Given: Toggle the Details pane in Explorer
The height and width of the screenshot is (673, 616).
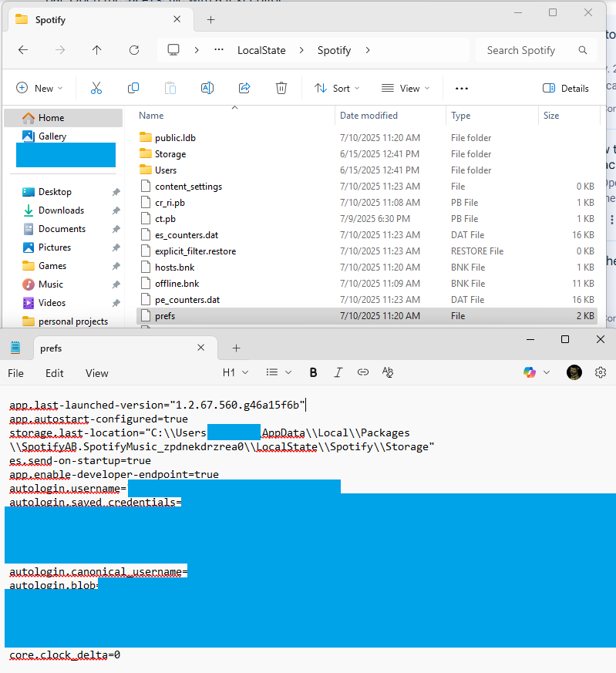Looking at the screenshot, I should click(x=566, y=89).
